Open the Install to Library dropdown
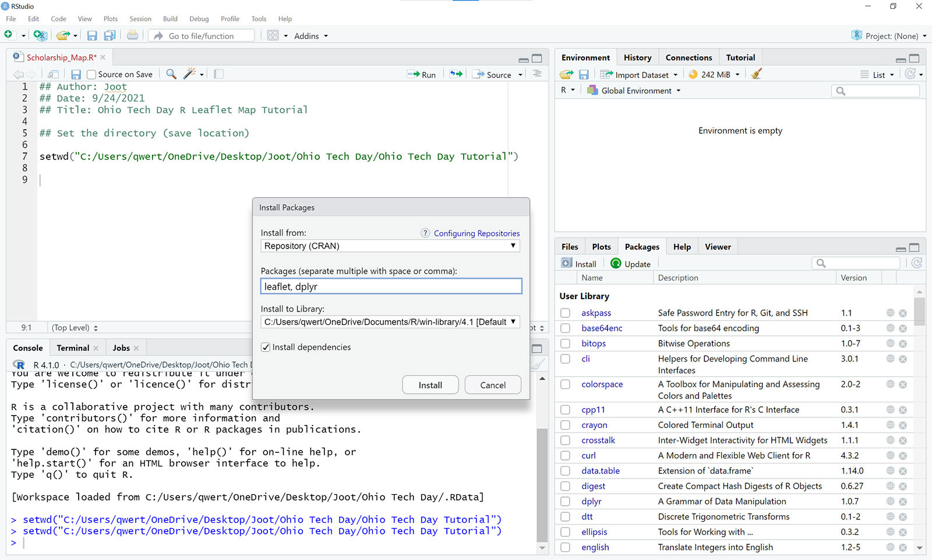The height and width of the screenshot is (560, 932). pyautogui.click(x=390, y=322)
